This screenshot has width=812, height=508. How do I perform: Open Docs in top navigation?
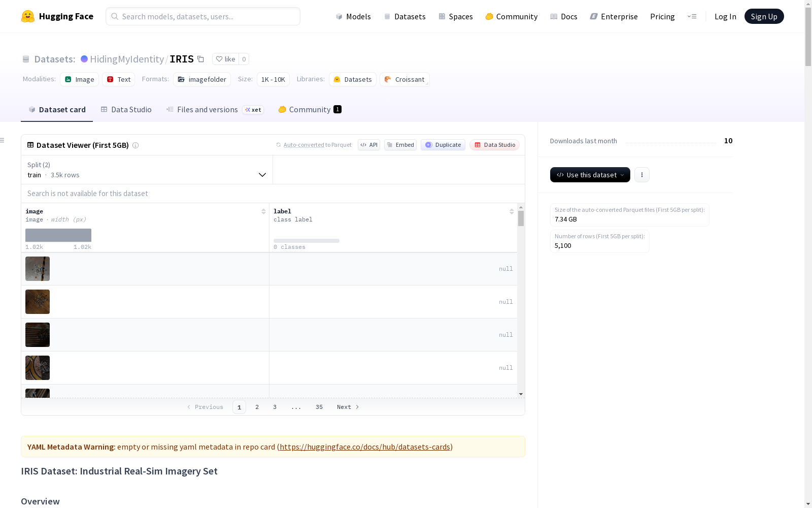[x=564, y=16]
